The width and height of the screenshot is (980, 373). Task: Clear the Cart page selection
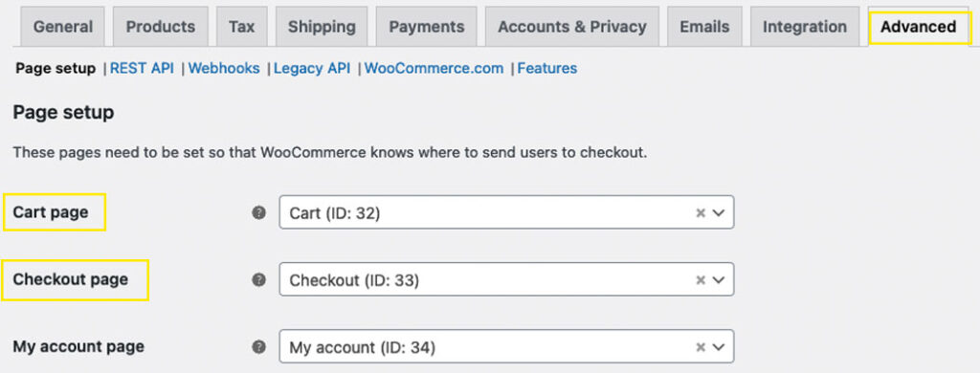click(x=701, y=213)
